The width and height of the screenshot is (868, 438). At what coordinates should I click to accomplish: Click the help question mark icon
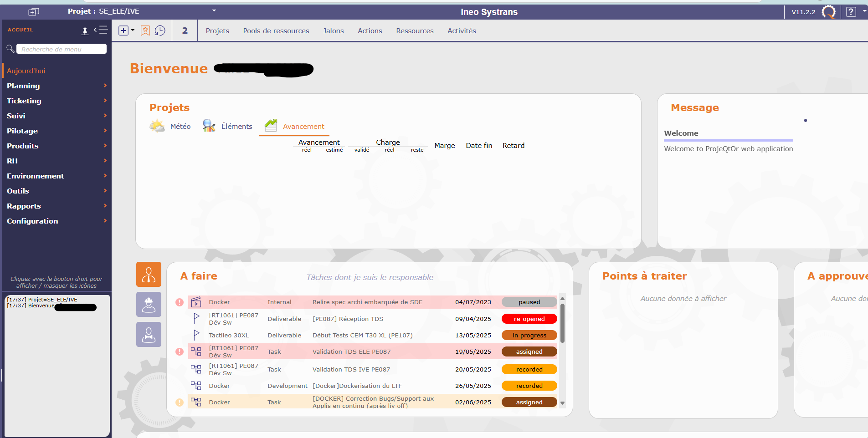pos(851,12)
